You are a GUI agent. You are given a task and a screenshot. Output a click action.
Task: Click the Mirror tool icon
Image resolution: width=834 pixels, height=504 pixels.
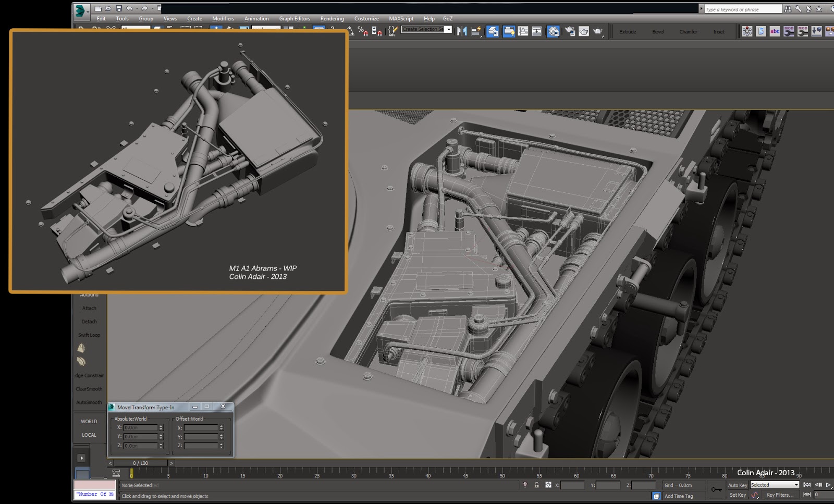pos(462,31)
